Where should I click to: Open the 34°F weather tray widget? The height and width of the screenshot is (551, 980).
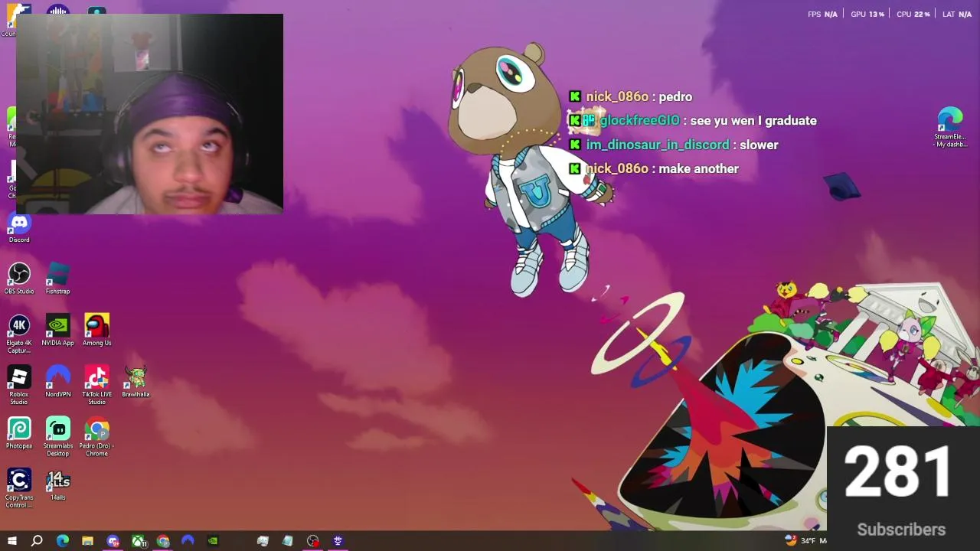point(804,541)
